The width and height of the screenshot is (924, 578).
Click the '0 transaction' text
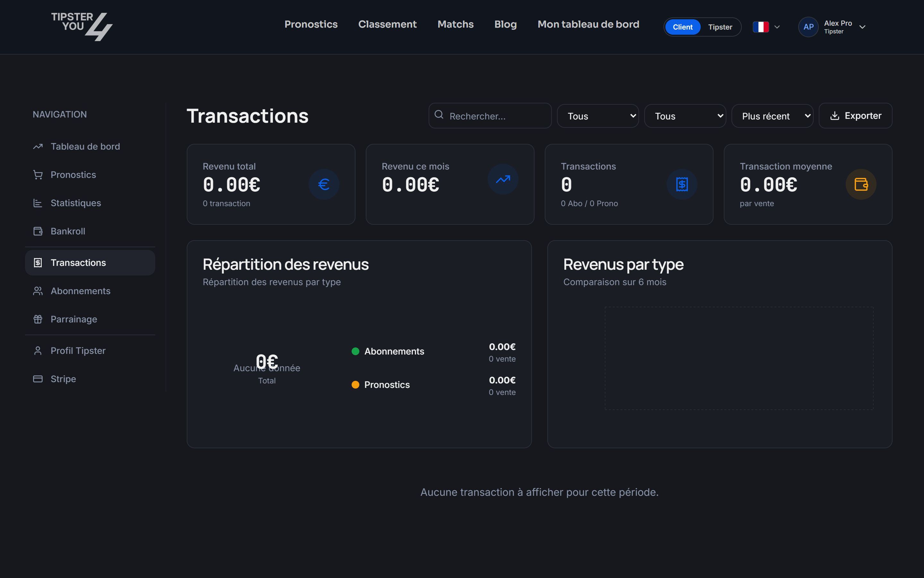click(227, 203)
